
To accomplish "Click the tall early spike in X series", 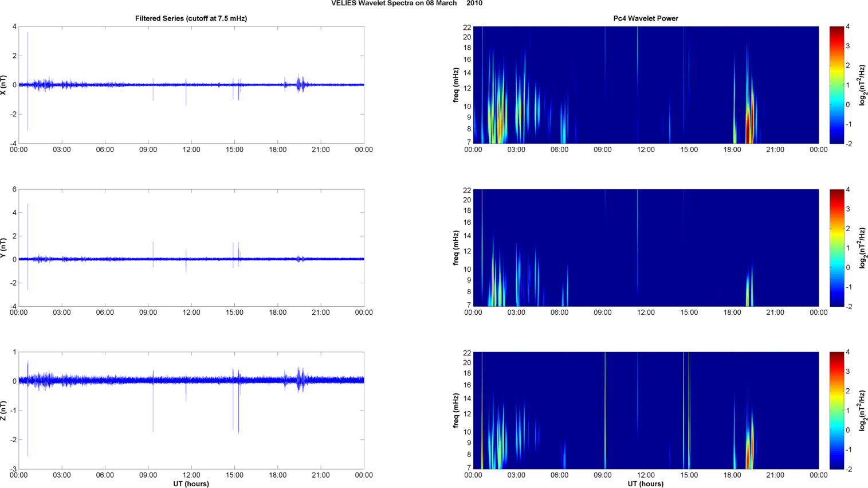I will click(28, 57).
